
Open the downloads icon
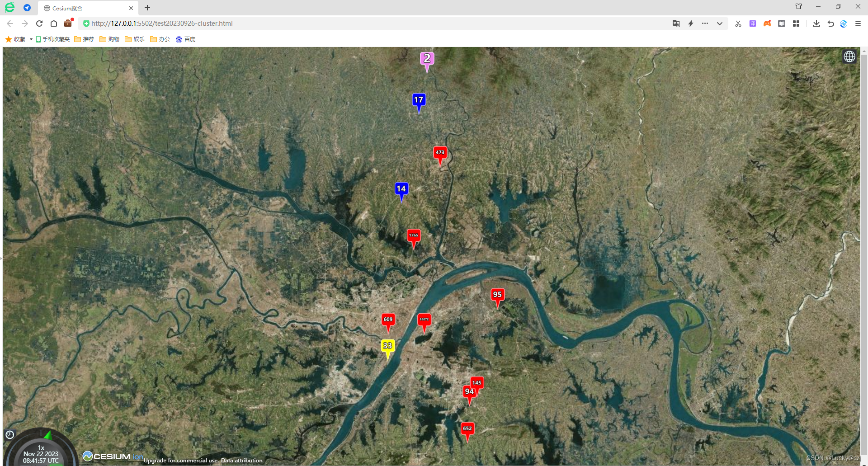point(816,24)
